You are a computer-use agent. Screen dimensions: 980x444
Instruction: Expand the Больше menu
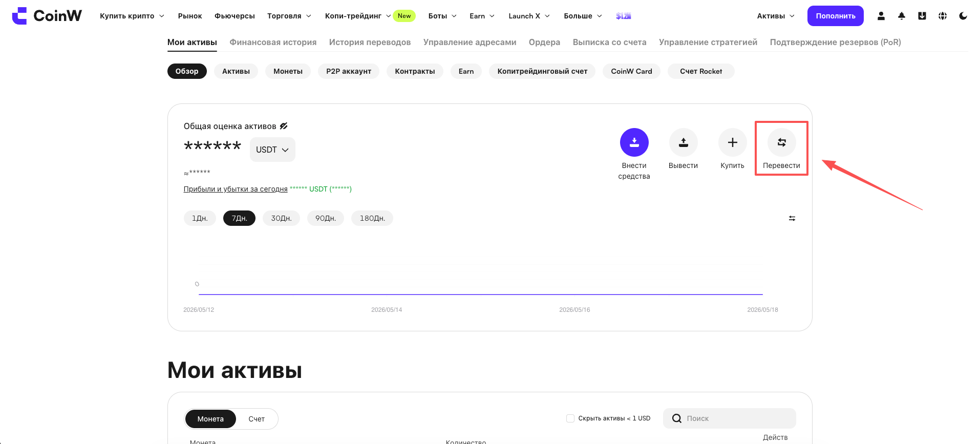click(583, 16)
